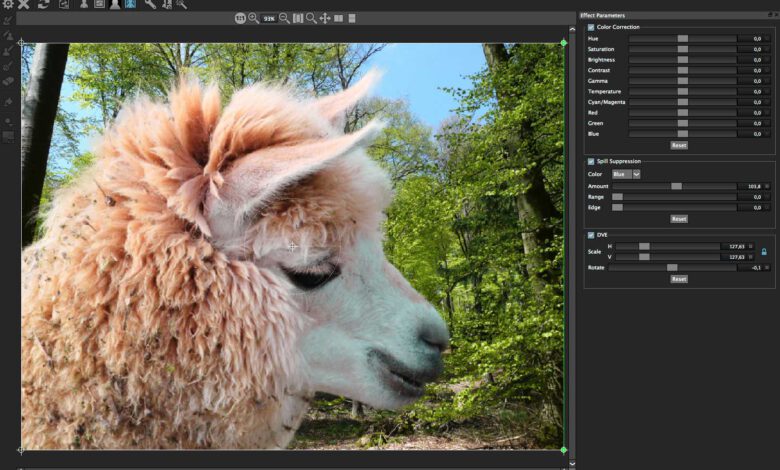Select the pan move arrows tool
The height and width of the screenshot is (470, 780).
coord(325,18)
